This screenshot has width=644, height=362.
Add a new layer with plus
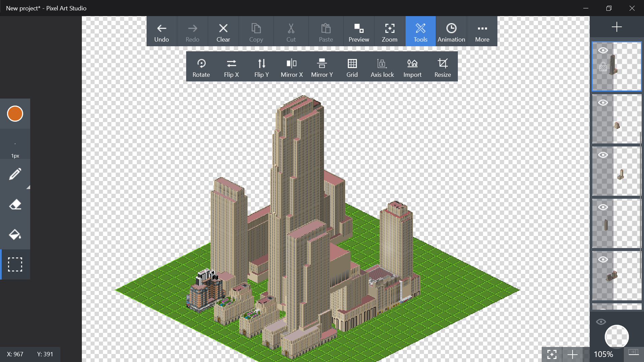(617, 27)
